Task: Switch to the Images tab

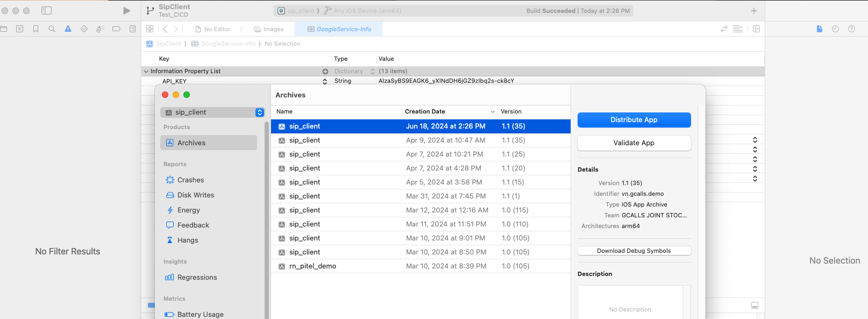Action: coord(268,29)
